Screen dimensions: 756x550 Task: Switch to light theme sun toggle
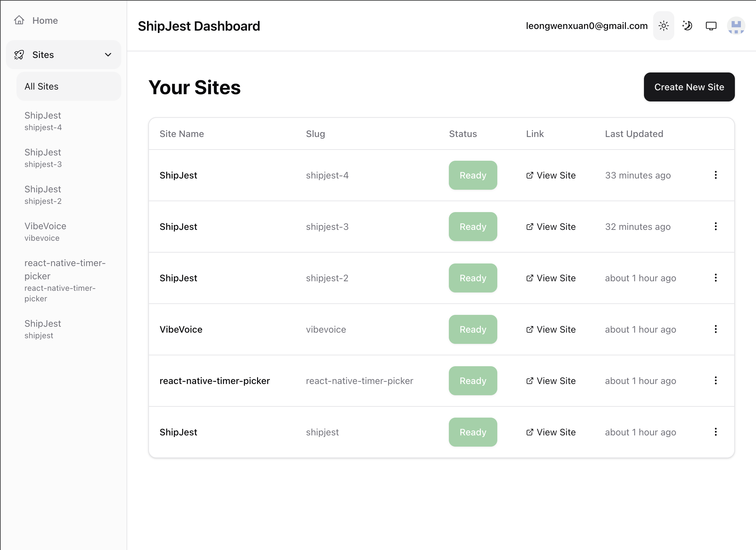[x=663, y=26]
